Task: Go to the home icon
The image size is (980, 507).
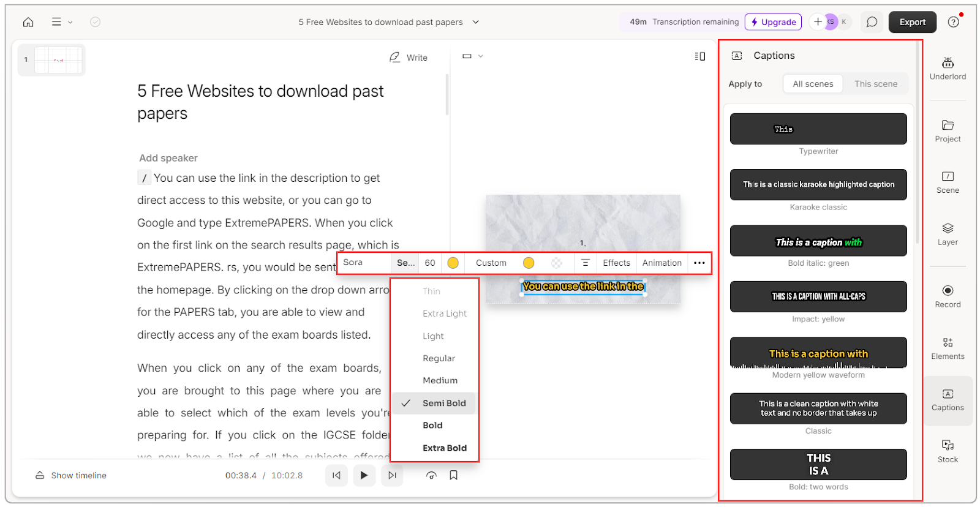Action: (x=28, y=22)
